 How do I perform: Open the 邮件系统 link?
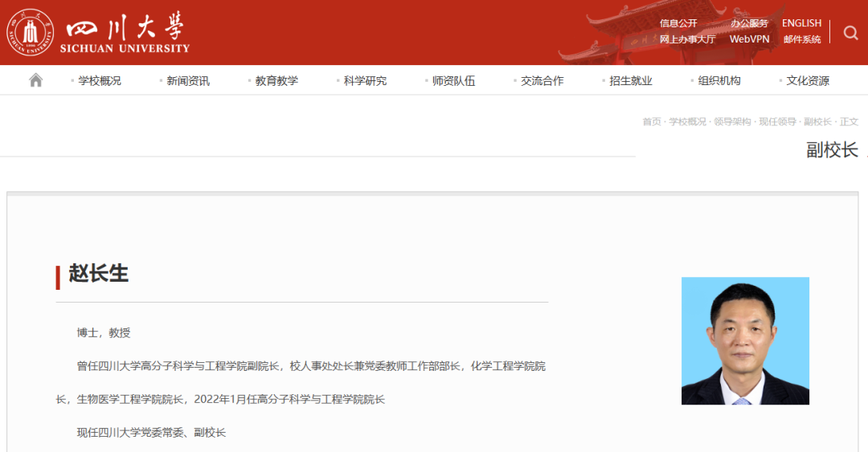coord(802,39)
